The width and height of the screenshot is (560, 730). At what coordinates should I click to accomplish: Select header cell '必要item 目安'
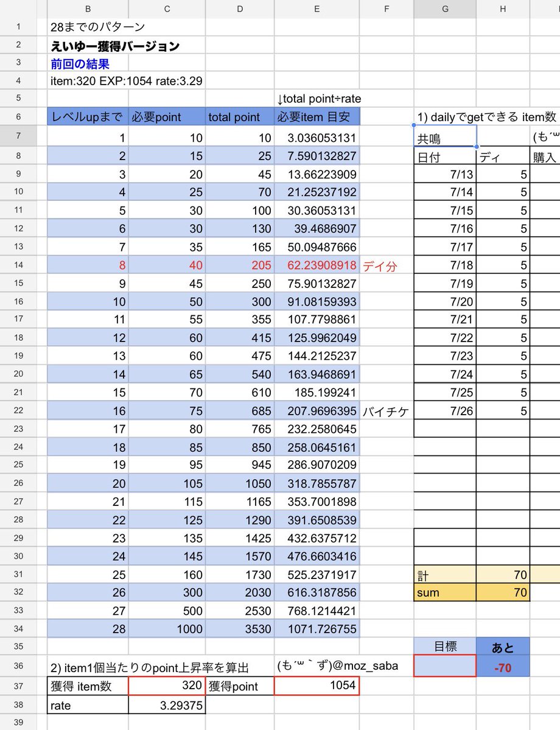pos(317,117)
